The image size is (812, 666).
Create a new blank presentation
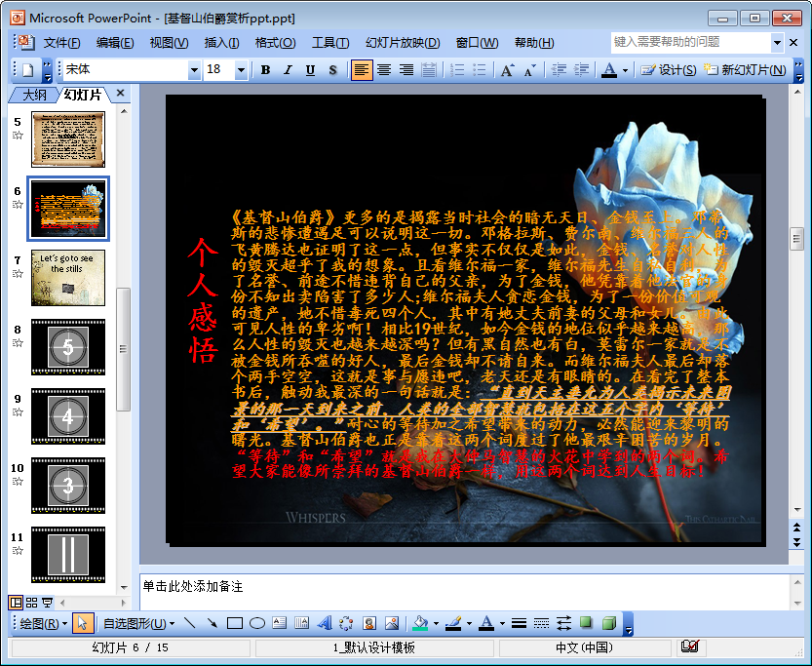click(x=28, y=70)
